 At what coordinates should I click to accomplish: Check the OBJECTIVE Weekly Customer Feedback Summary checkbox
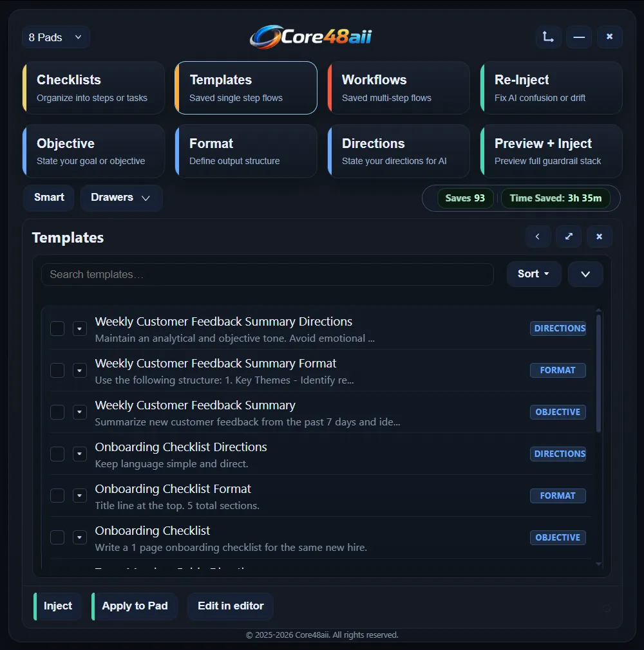click(x=57, y=412)
